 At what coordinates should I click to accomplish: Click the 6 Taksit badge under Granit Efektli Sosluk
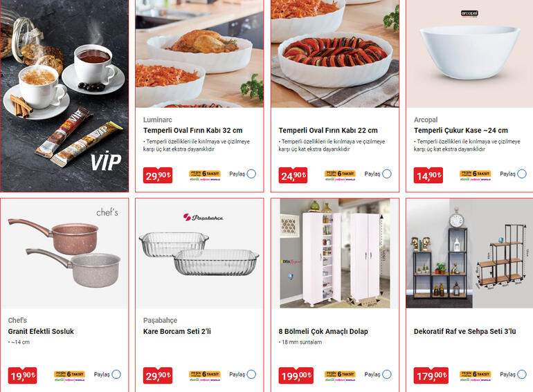click(x=70, y=375)
